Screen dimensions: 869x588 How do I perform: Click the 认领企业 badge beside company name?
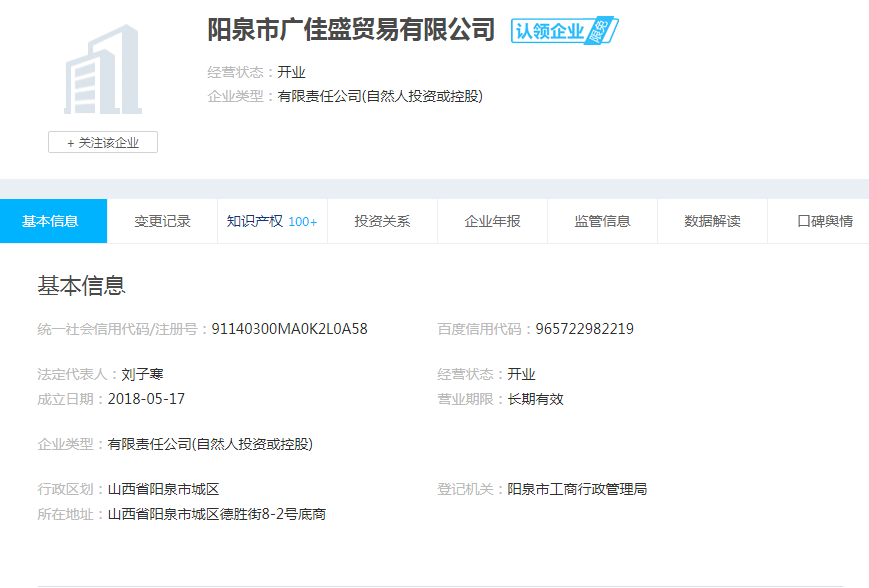click(x=564, y=31)
